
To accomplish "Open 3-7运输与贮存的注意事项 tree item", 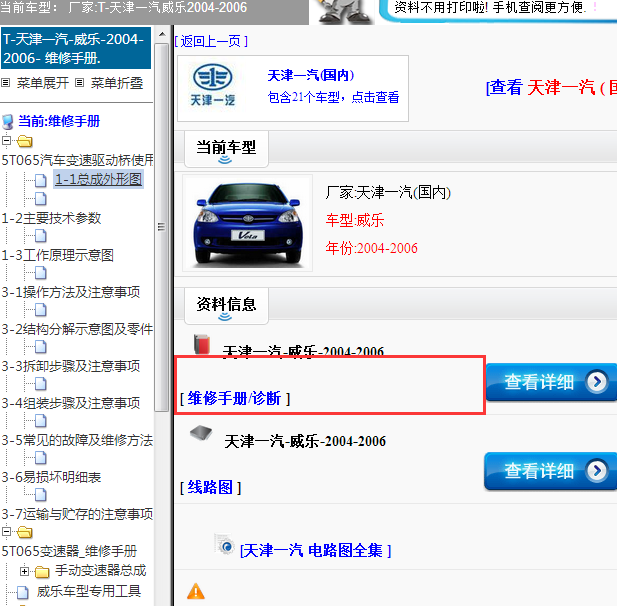I will click(77, 514).
